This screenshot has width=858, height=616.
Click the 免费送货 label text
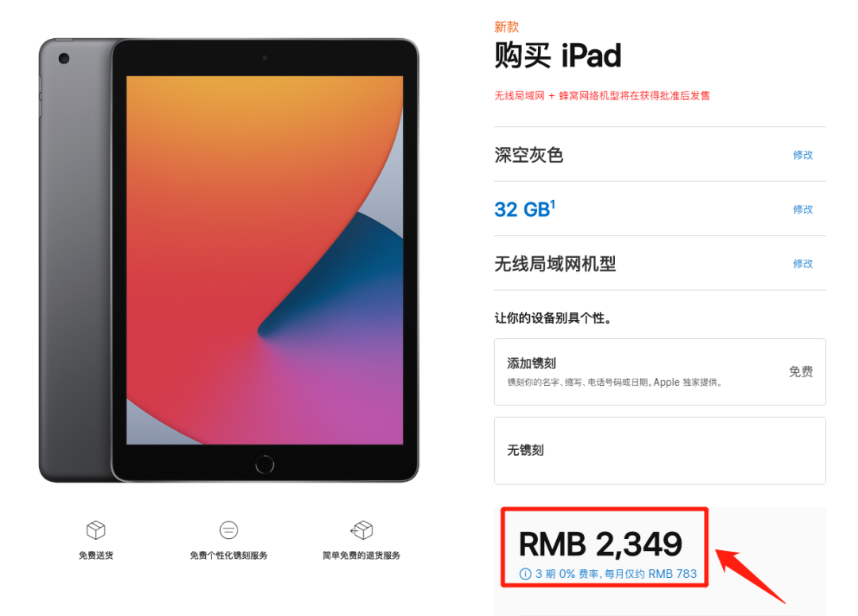(96, 556)
